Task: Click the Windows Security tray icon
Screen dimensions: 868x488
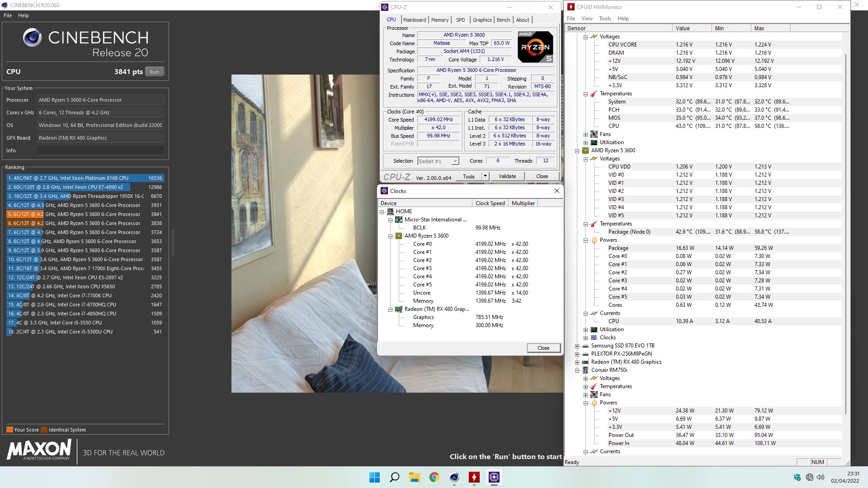Action: coord(797,477)
